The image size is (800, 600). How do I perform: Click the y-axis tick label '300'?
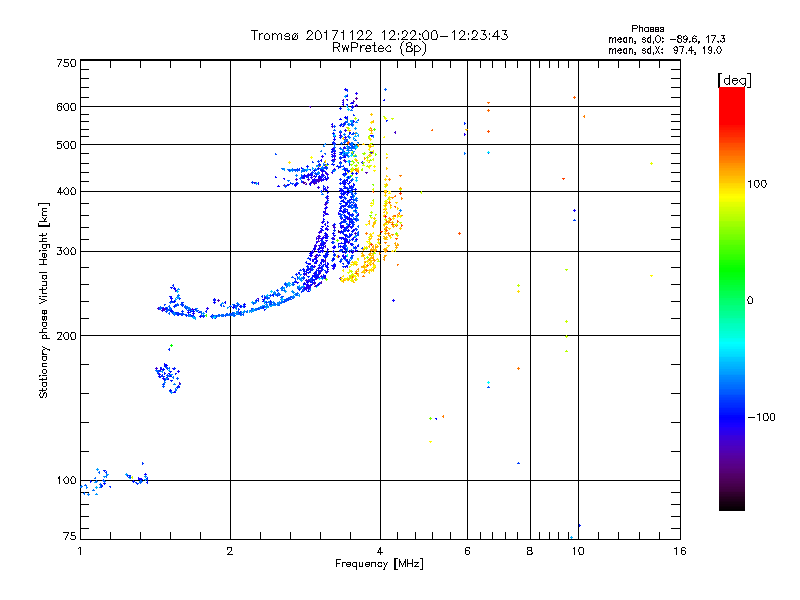tap(66, 252)
